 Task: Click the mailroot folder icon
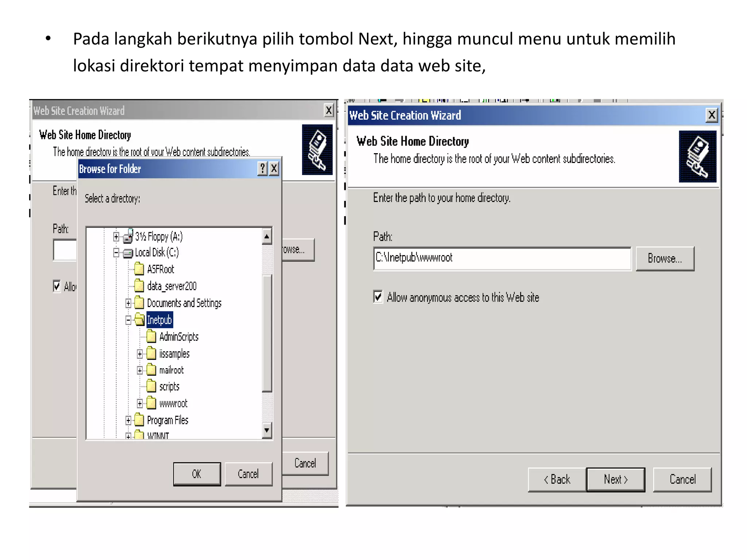click(x=151, y=370)
